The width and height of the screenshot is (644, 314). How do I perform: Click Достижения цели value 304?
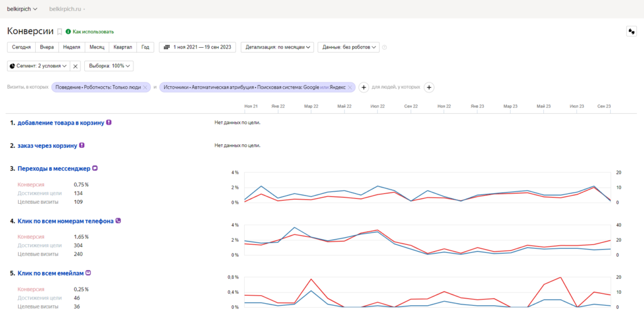point(78,245)
